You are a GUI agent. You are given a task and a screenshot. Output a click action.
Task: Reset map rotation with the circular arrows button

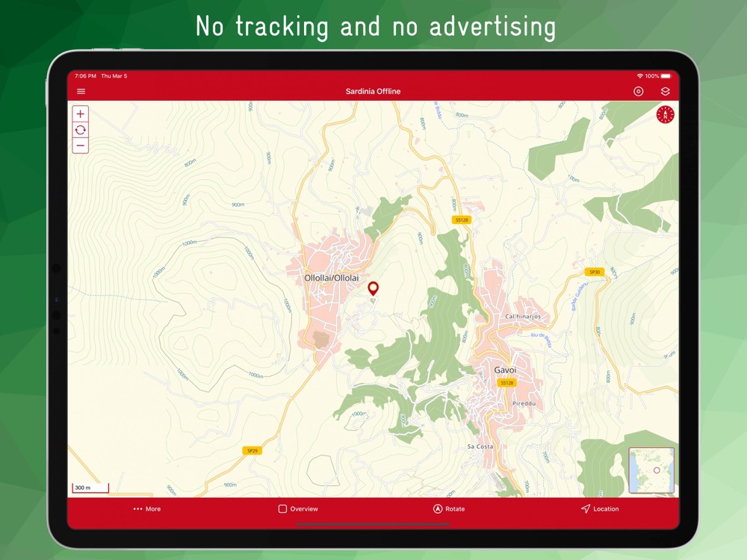(81, 129)
